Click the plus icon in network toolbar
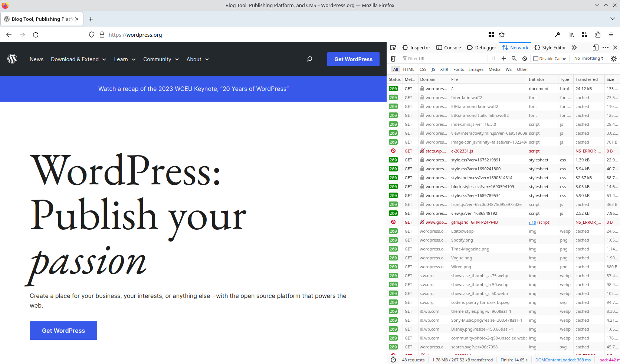 (503, 59)
